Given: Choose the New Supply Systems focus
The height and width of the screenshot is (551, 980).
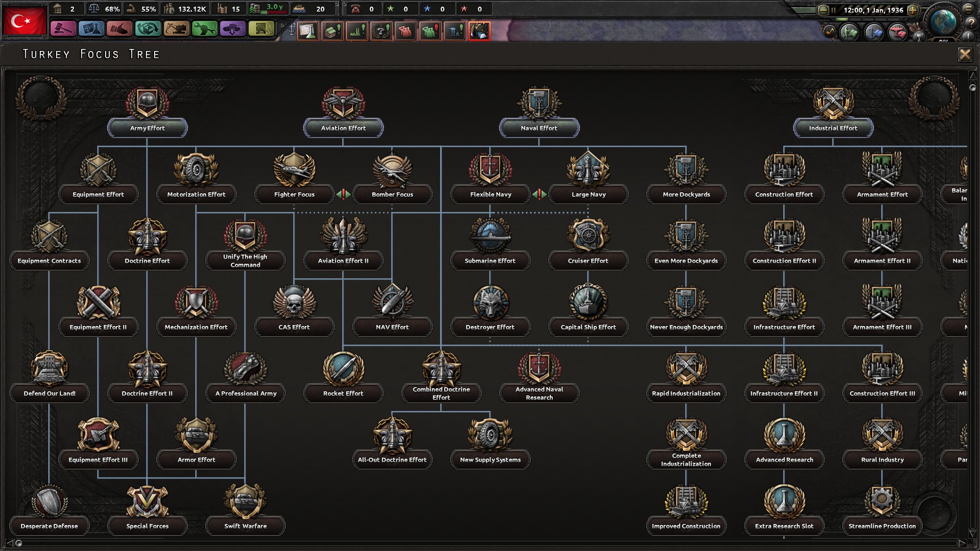Looking at the screenshot, I should coord(491,444).
